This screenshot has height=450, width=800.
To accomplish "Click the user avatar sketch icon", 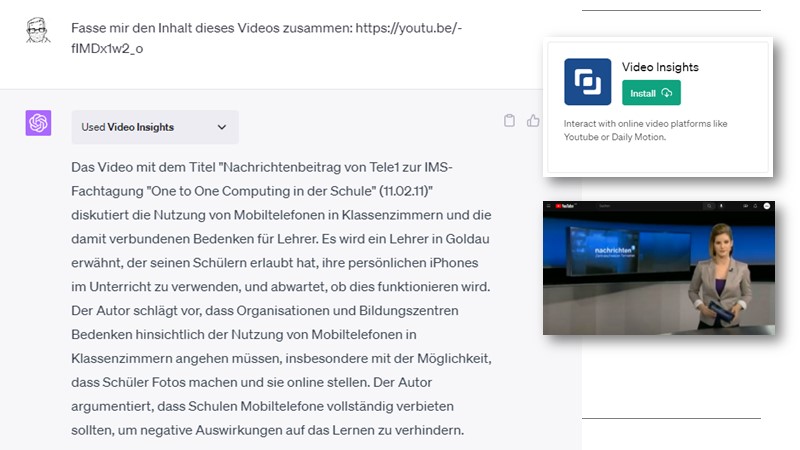I will (38, 30).
